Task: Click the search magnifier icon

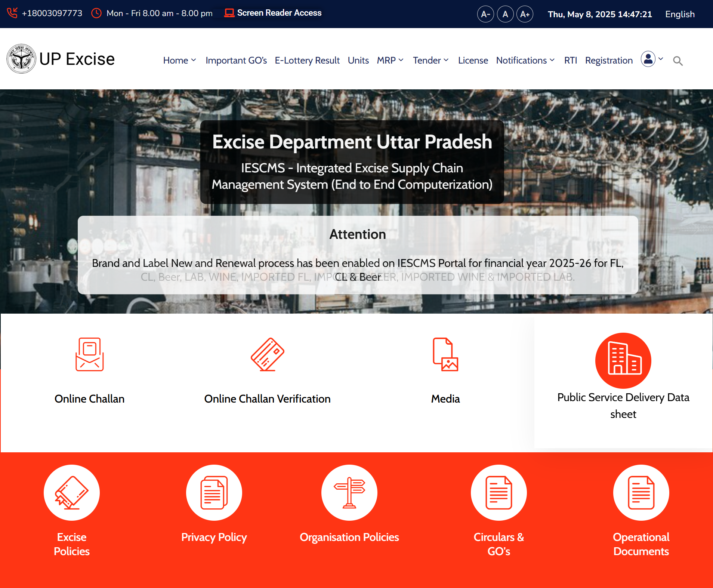Action: pyautogui.click(x=678, y=61)
